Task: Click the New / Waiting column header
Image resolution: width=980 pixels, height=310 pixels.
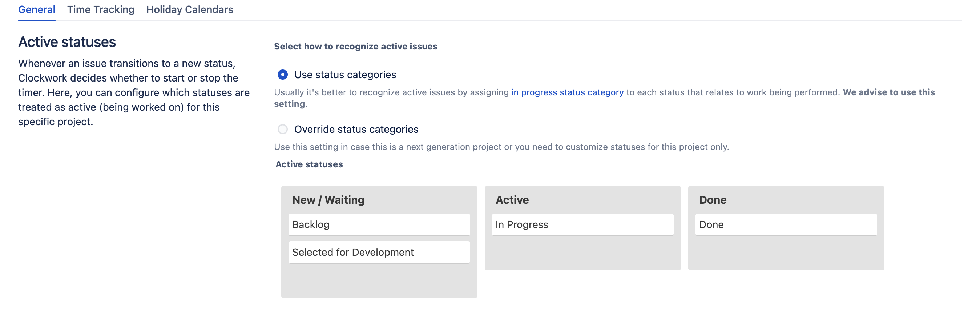Action: click(x=328, y=199)
